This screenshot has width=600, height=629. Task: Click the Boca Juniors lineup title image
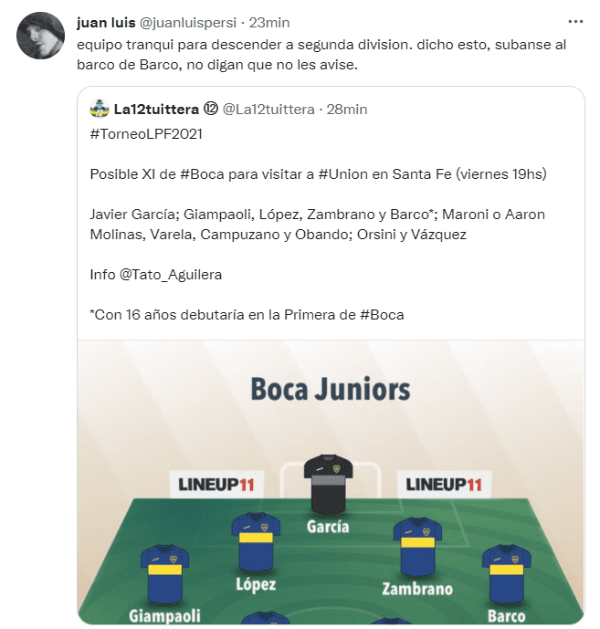click(x=330, y=387)
